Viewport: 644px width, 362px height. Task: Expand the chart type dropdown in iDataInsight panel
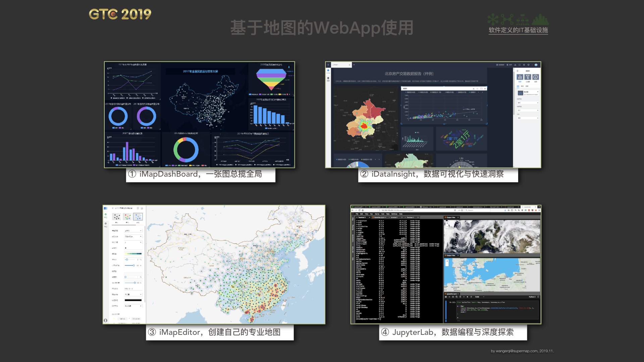click(x=528, y=93)
